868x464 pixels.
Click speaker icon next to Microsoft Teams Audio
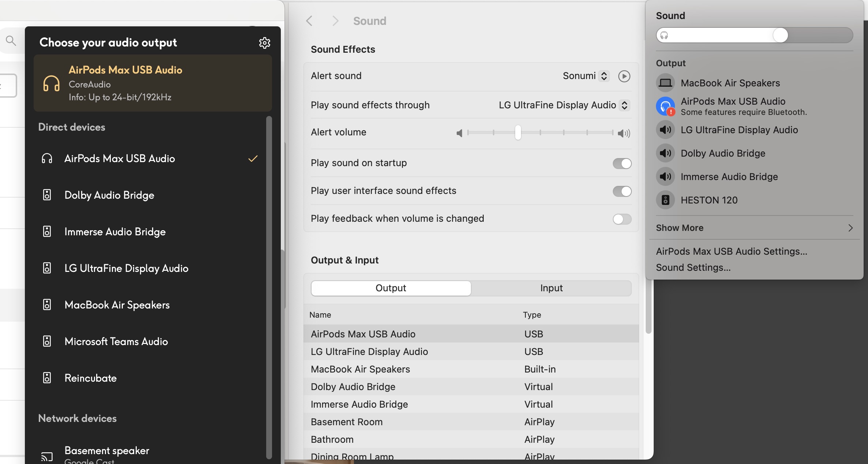(x=47, y=341)
